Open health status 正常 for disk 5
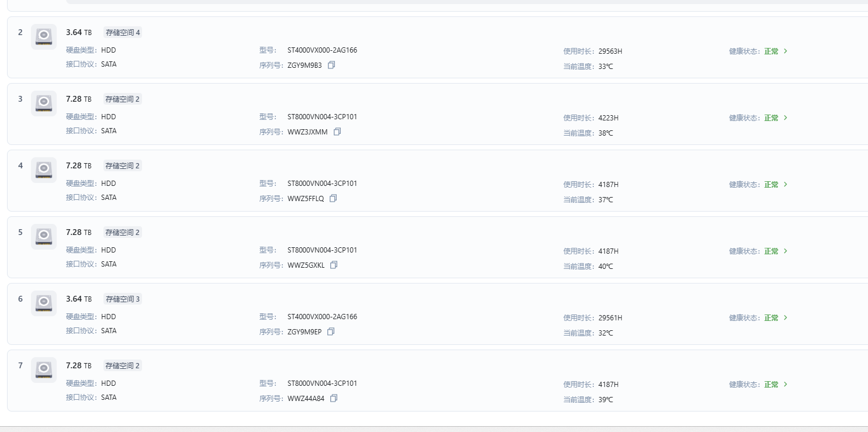 (x=772, y=251)
